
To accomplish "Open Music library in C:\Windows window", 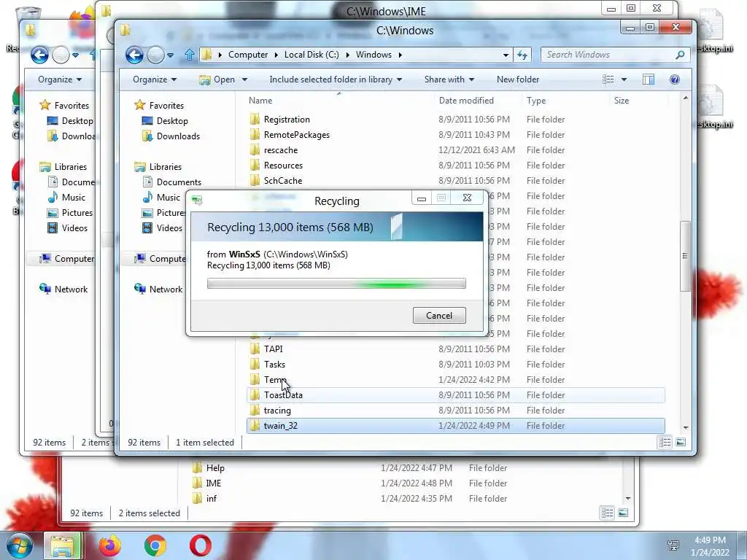I will tap(169, 197).
